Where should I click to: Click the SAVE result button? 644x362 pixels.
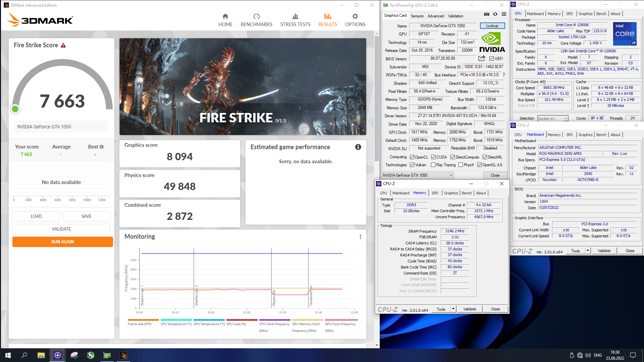pyautogui.click(x=87, y=216)
